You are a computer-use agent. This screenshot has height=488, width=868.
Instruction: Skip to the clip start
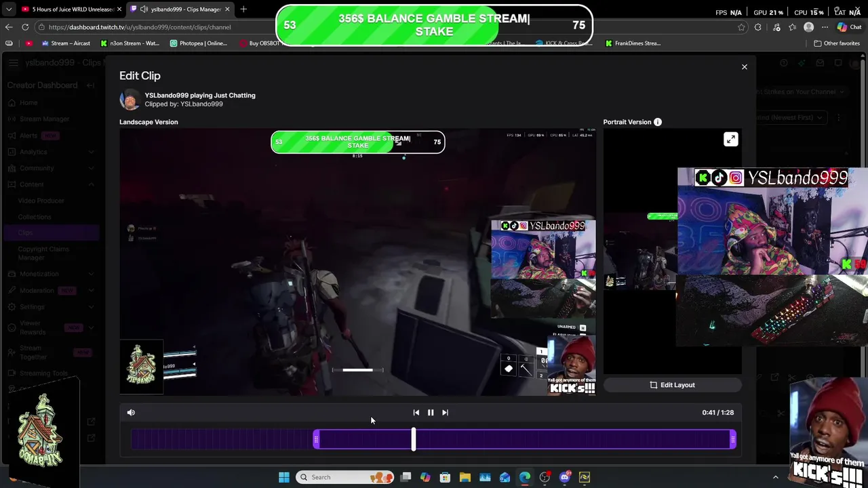click(x=416, y=412)
